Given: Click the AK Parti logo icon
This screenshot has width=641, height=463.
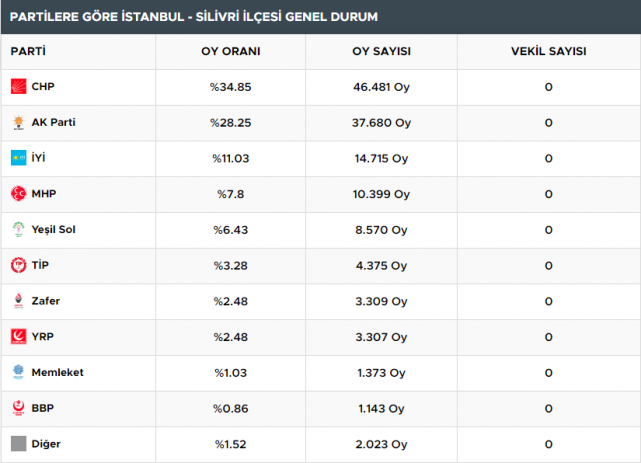Looking at the screenshot, I should (18, 122).
